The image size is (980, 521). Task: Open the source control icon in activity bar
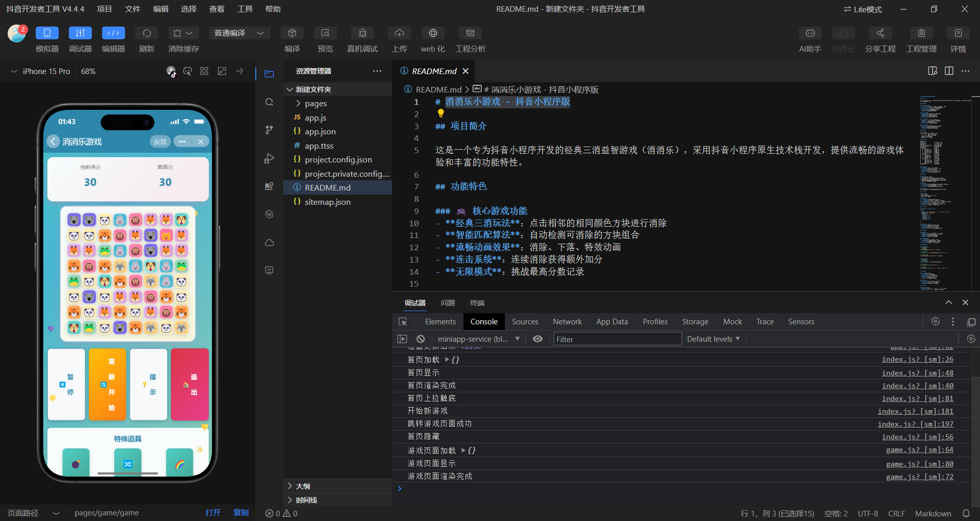[x=269, y=130]
